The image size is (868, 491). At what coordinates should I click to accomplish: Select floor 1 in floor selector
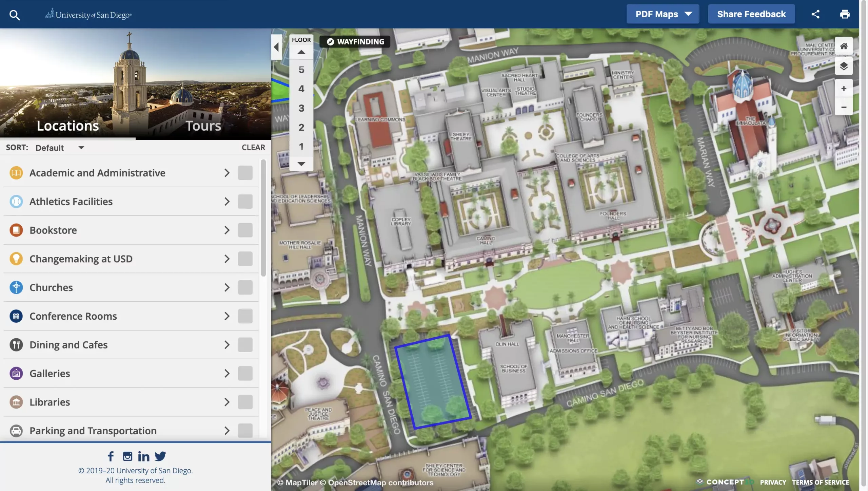click(x=301, y=147)
